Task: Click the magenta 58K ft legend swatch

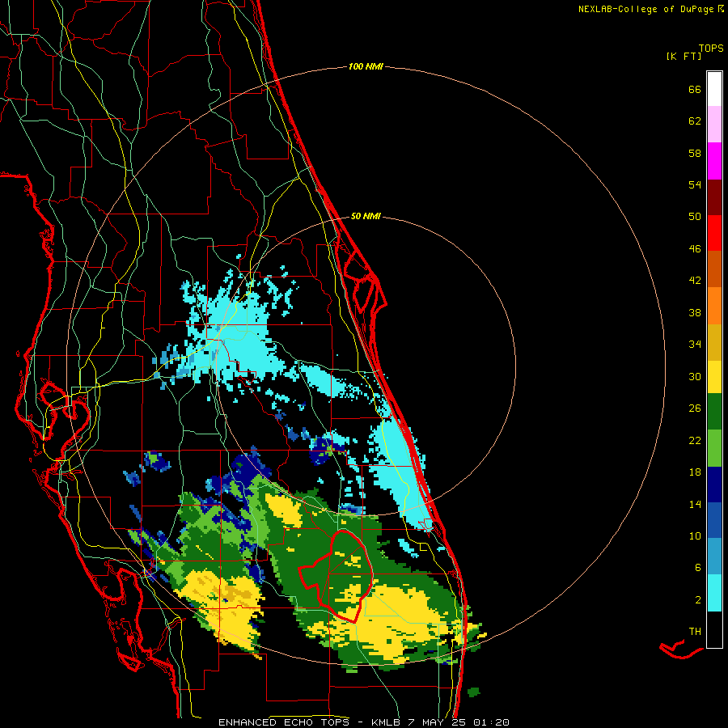Action: [x=714, y=161]
